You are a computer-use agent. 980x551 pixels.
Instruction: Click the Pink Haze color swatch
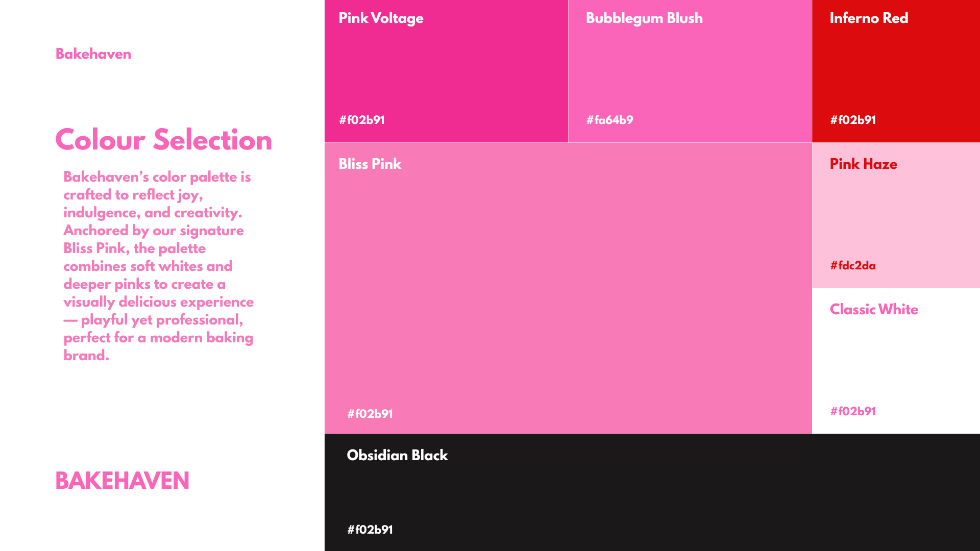click(896, 214)
